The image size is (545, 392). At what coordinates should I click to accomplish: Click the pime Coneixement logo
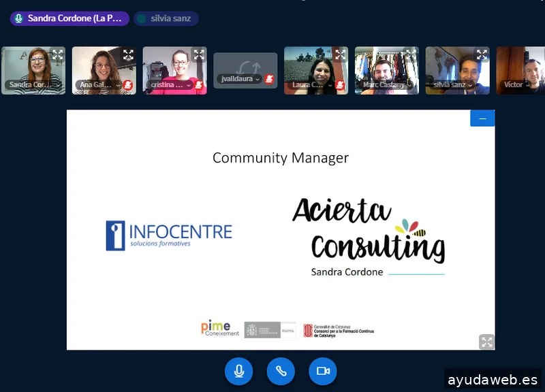(x=219, y=328)
